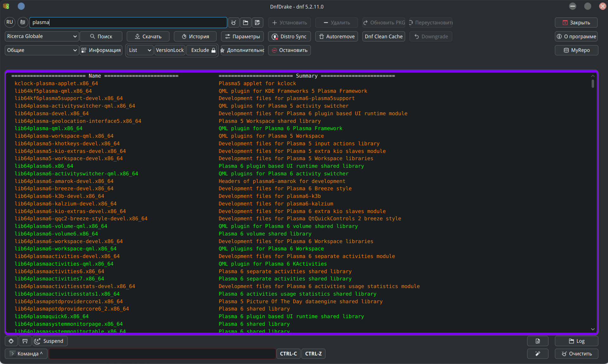Open the Ricerca Globale dropdown
Viewport: 608px width, 364px height.
[x=42, y=36]
